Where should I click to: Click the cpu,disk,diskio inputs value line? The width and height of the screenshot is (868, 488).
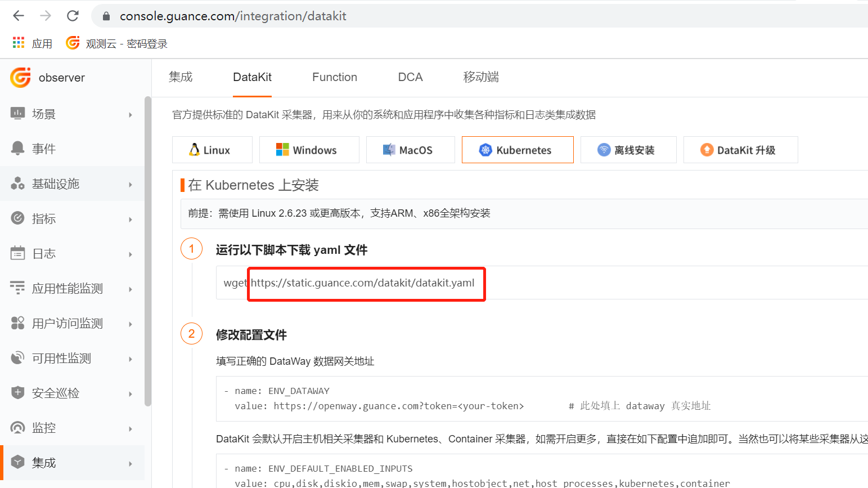coord(482,483)
